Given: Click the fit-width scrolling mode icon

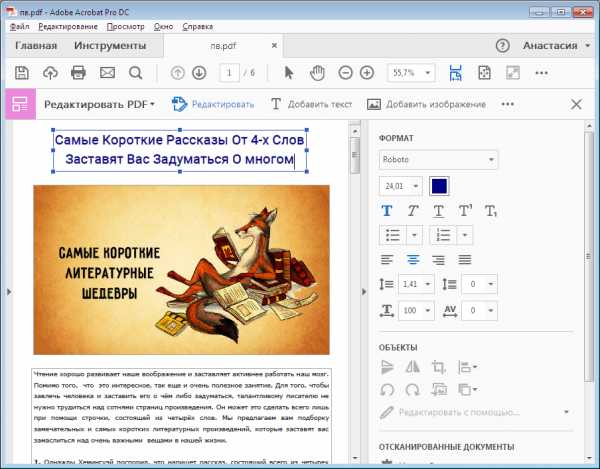Looking at the screenshot, I should (x=455, y=73).
